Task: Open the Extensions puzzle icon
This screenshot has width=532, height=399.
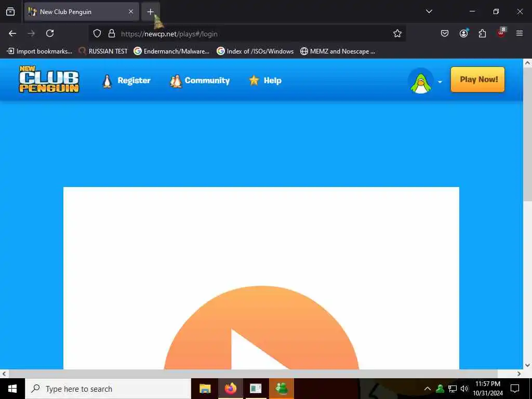Action: (482, 33)
